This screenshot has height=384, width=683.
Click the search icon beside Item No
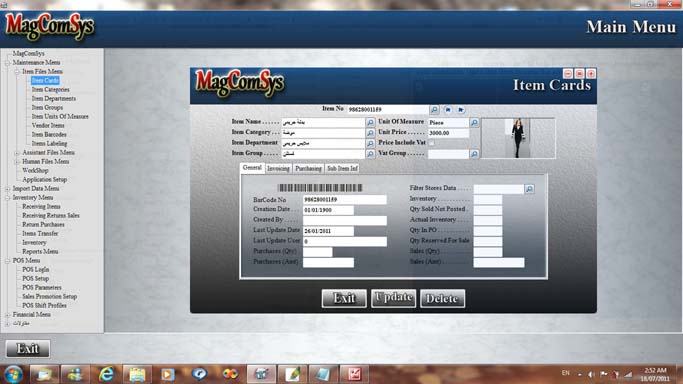(x=434, y=109)
